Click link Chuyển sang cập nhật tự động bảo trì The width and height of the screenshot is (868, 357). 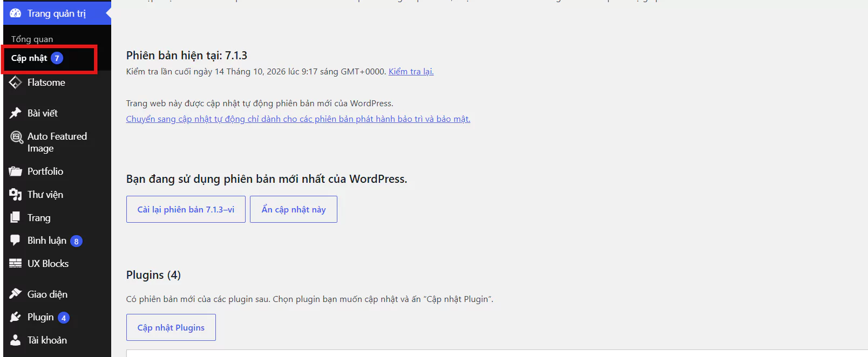[x=298, y=119]
